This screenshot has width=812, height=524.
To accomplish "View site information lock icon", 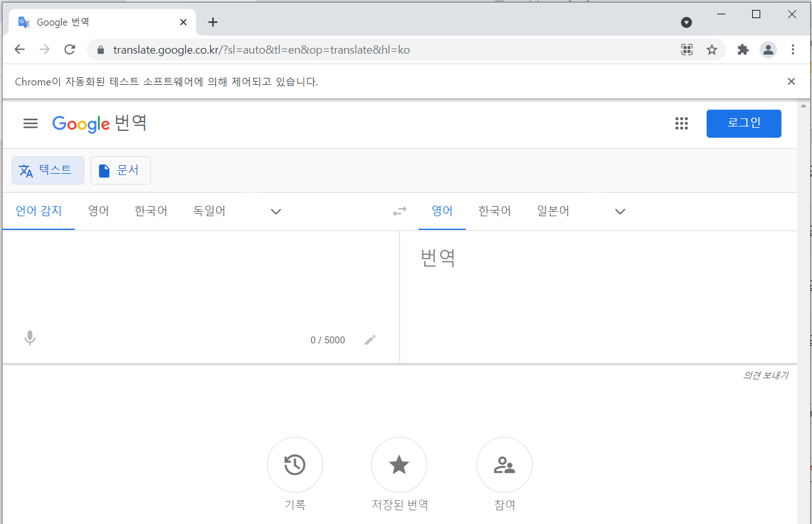I will click(100, 50).
